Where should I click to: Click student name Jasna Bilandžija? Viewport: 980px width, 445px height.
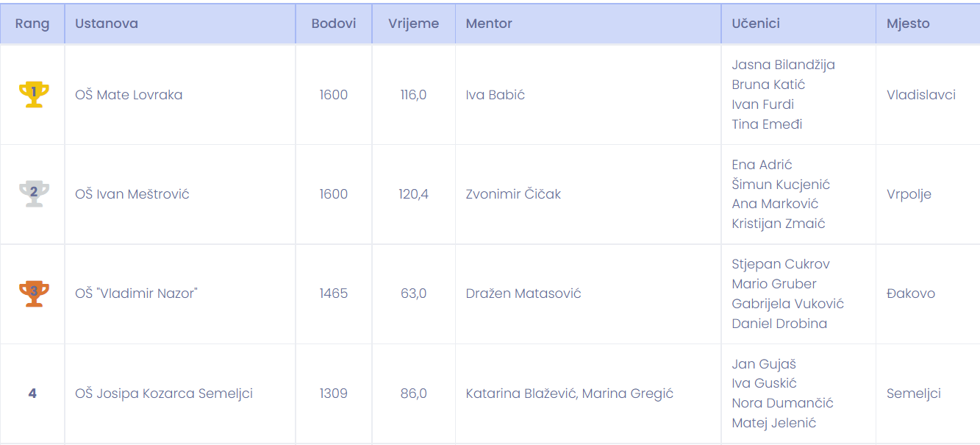click(784, 65)
